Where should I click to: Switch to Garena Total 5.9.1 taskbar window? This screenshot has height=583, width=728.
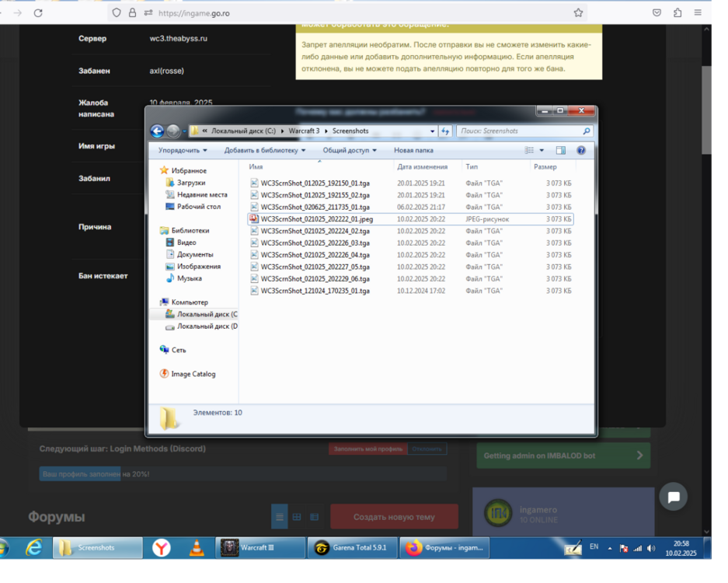[x=353, y=548]
